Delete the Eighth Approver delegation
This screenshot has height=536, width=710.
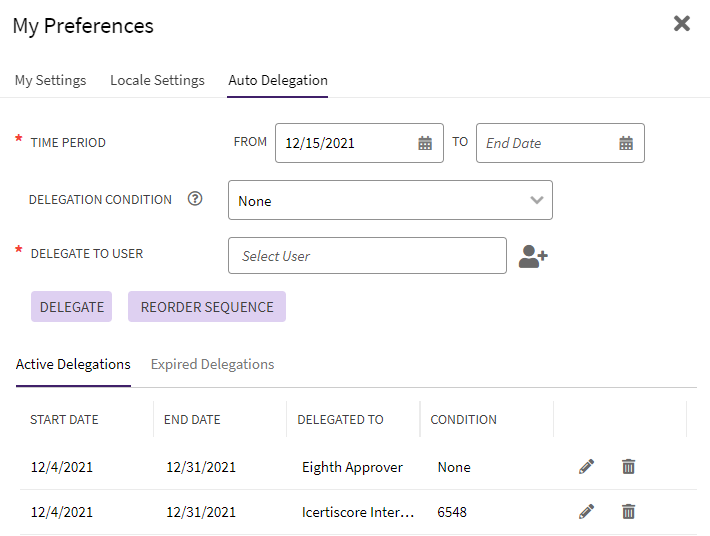pyautogui.click(x=628, y=467)
